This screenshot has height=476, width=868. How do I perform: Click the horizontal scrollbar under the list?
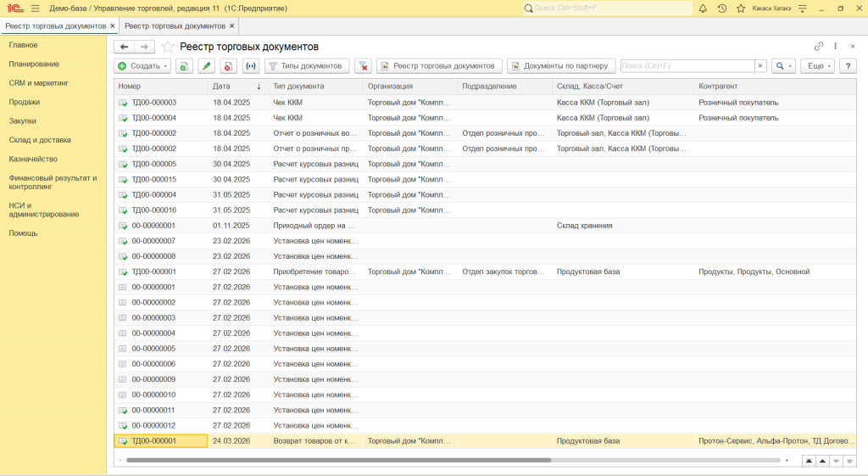(x=338, y=460)
